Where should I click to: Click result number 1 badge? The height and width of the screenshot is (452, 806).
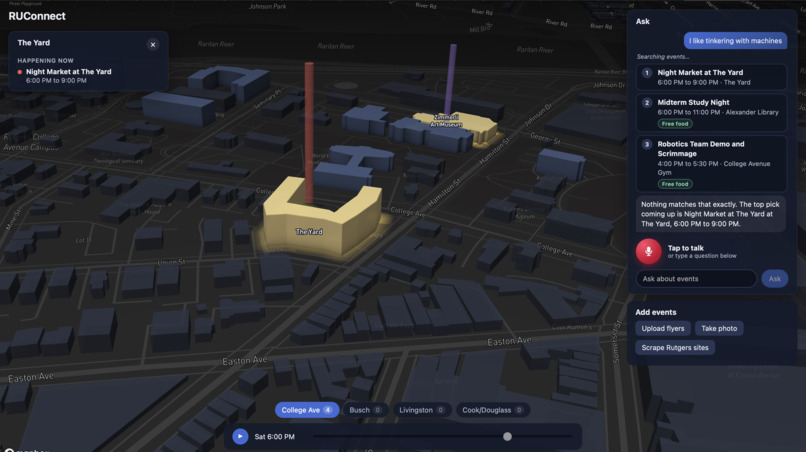point(647,73)
